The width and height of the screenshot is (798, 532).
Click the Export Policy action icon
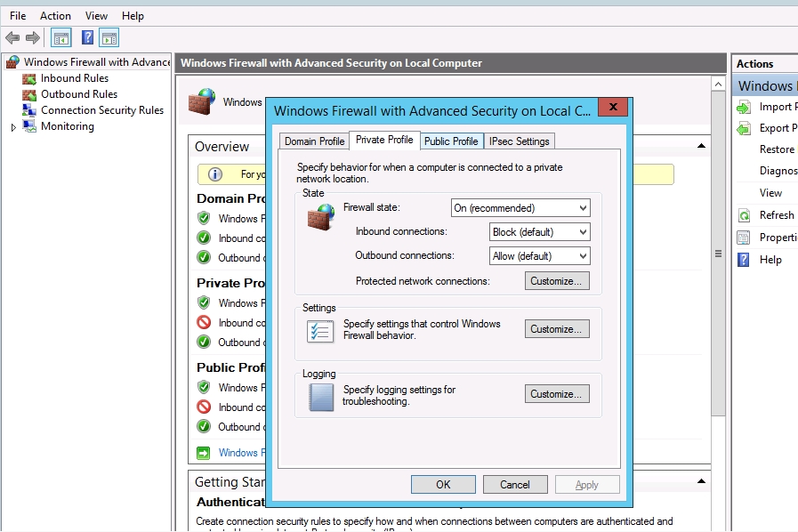tap(744, 128)
